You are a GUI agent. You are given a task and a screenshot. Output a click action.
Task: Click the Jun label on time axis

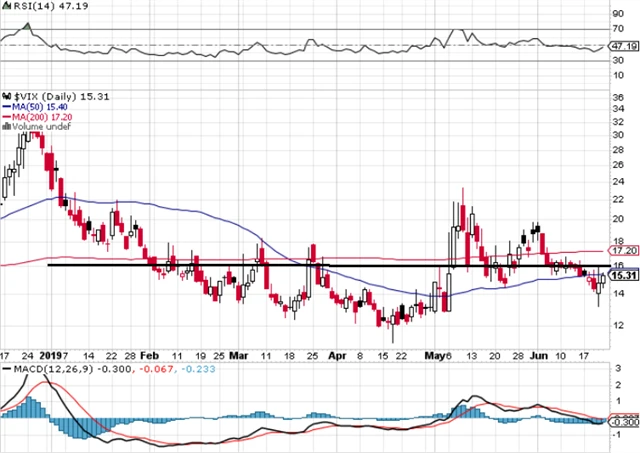pos(538,354)
